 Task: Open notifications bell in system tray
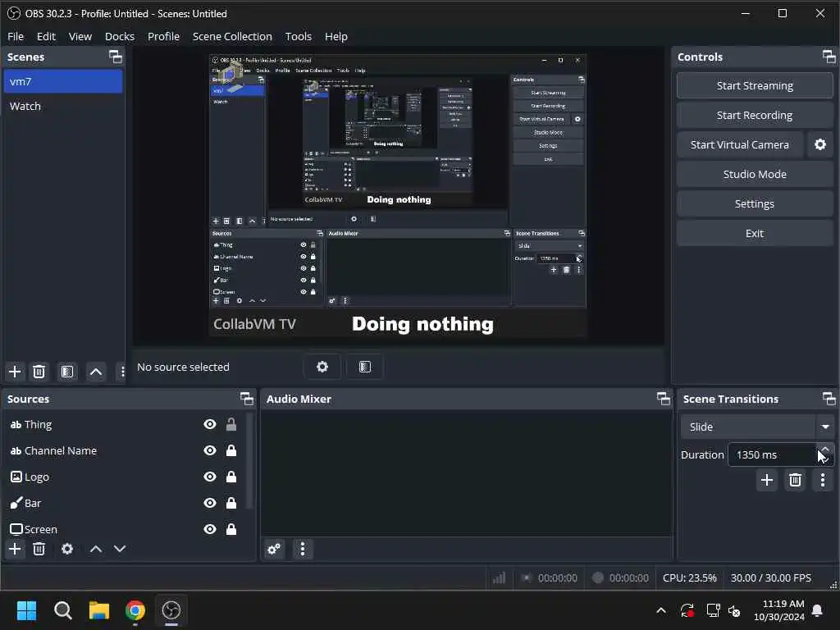(x=818, y=610)
